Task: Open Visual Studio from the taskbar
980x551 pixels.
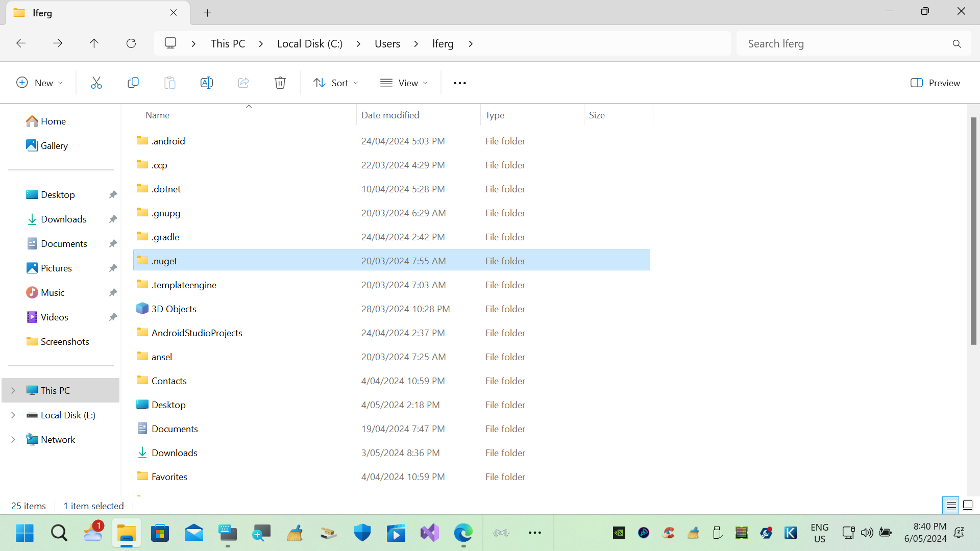Action: pos(429,532)
